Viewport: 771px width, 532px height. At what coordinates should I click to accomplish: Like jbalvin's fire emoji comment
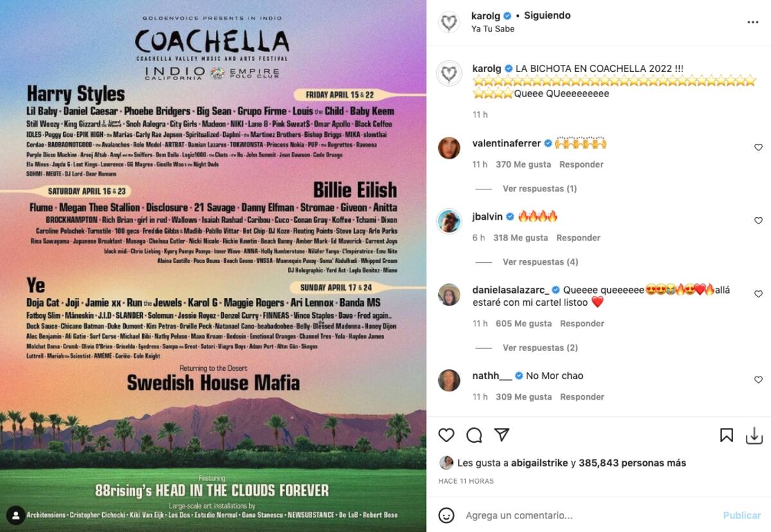758,221
